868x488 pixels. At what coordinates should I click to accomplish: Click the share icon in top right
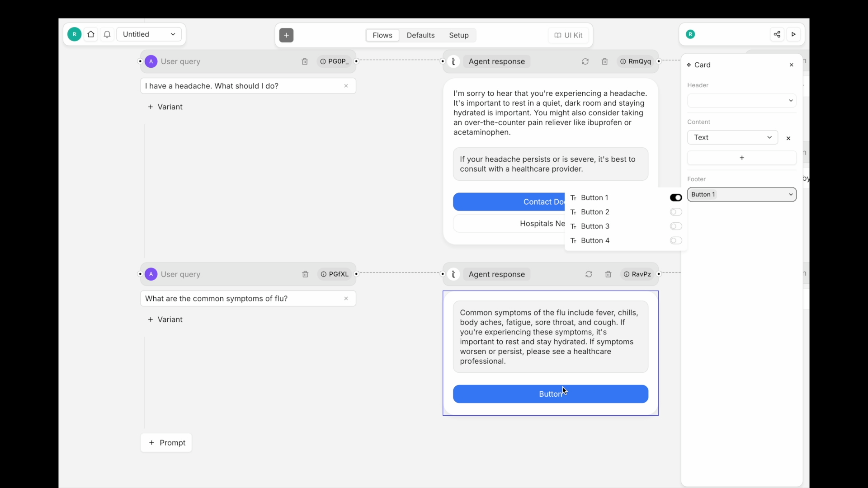point(777,34)
